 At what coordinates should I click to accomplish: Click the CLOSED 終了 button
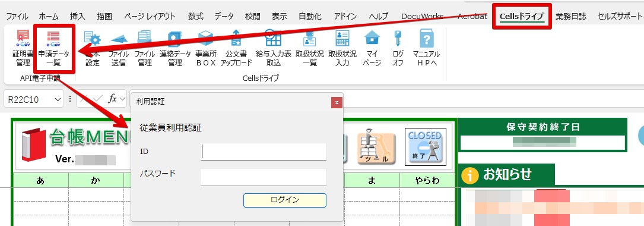(425, 146)
